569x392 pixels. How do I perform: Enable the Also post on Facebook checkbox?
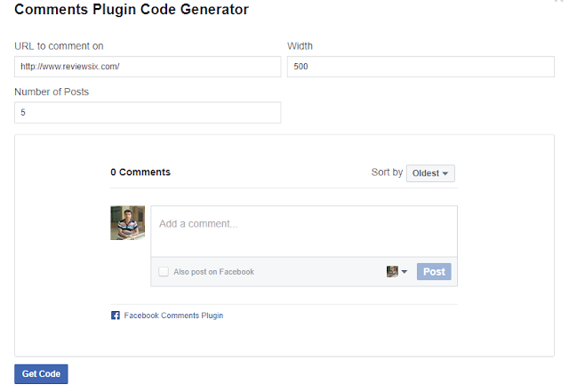coord(164,272)
